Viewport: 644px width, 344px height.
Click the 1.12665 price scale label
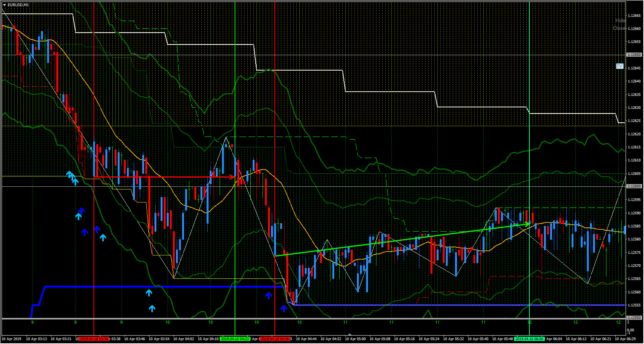coord(634,16)
